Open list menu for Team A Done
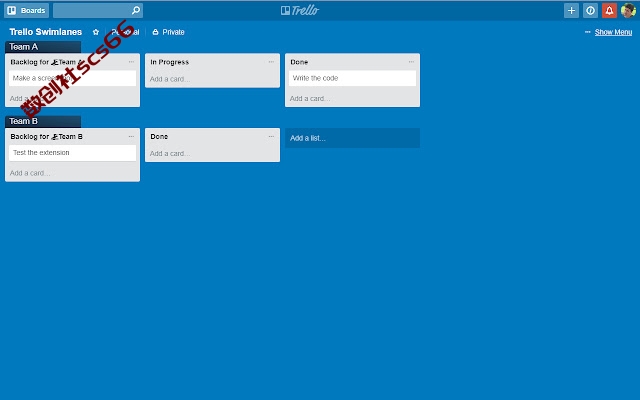 click(411, 62)
